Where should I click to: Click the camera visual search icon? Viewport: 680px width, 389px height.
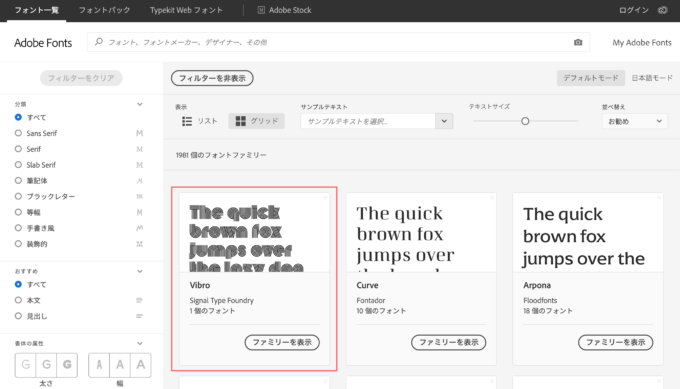click(x=578, y=42)
